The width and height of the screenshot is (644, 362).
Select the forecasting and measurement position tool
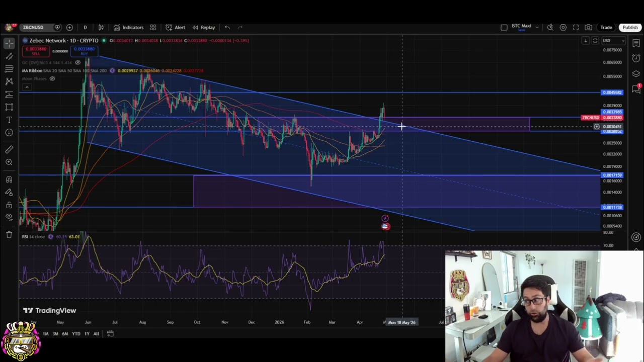9,94
